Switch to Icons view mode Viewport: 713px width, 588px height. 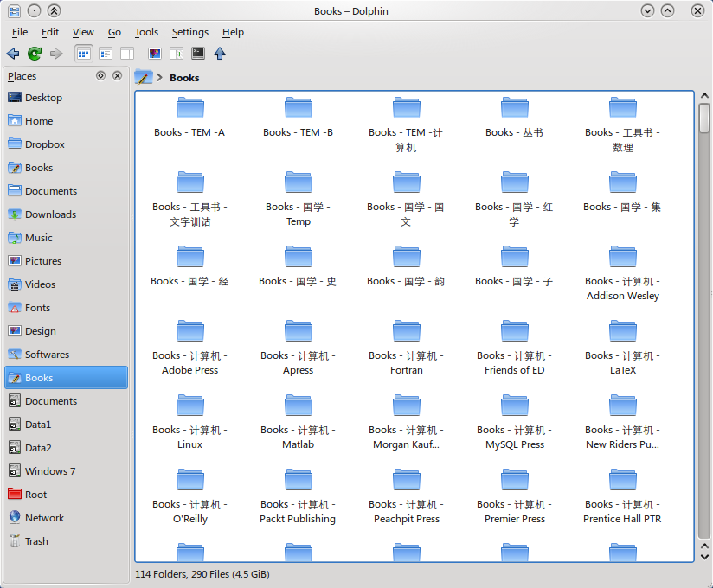(x=84, y=54)
